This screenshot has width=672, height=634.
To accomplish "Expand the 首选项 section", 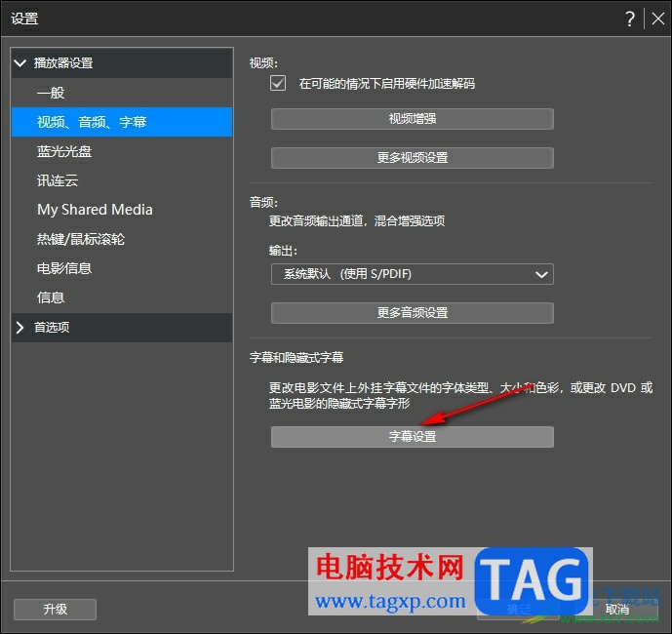I will click(20, 328).
